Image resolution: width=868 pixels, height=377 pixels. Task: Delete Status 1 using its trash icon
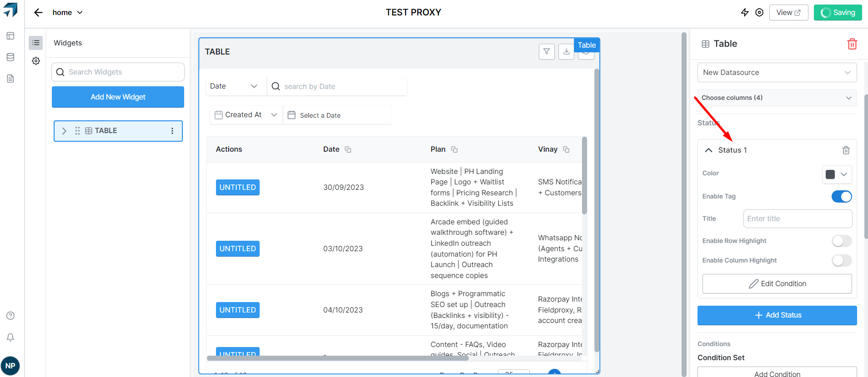(x=846, y=150)
